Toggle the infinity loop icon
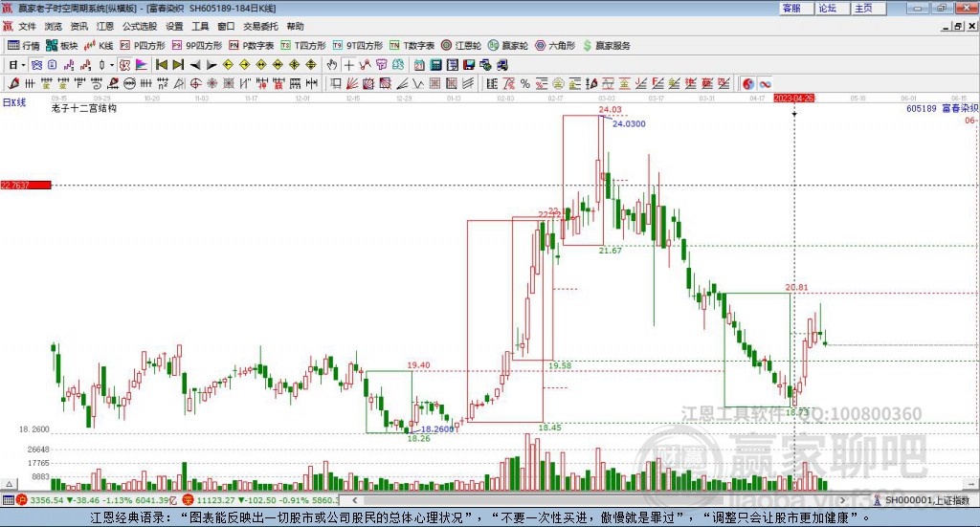 (x=765, y=83)
